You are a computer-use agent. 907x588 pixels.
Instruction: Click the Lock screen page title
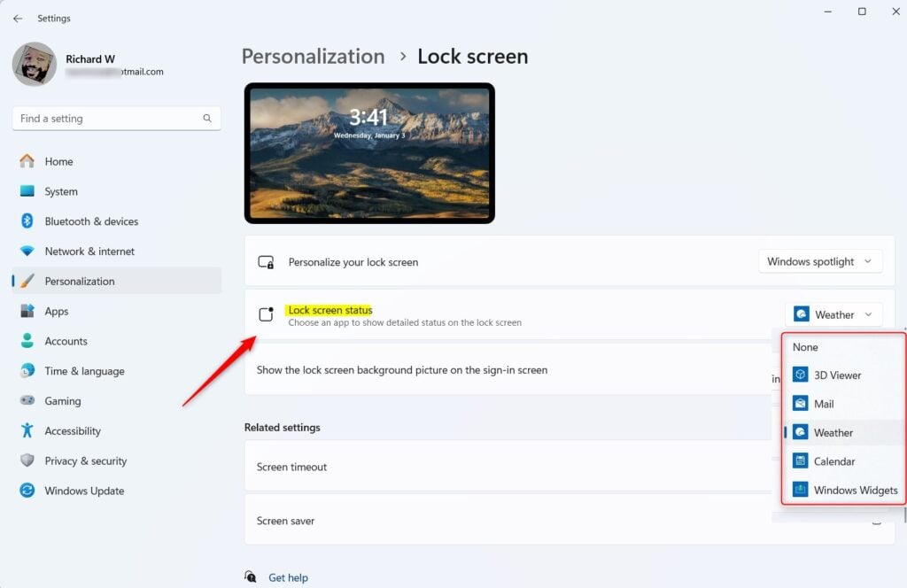[473, 57]
